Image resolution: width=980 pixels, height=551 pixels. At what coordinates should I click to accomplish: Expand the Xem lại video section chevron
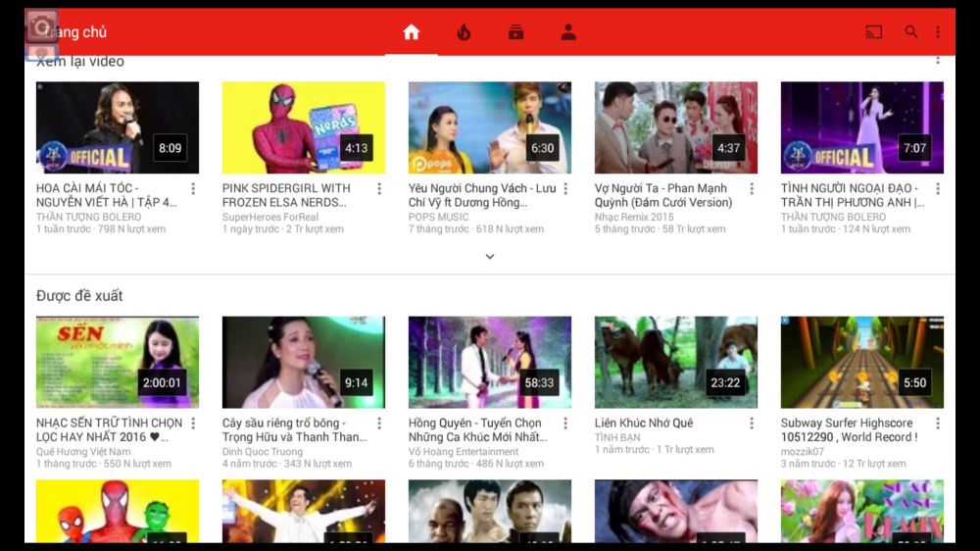click(490, 257)
